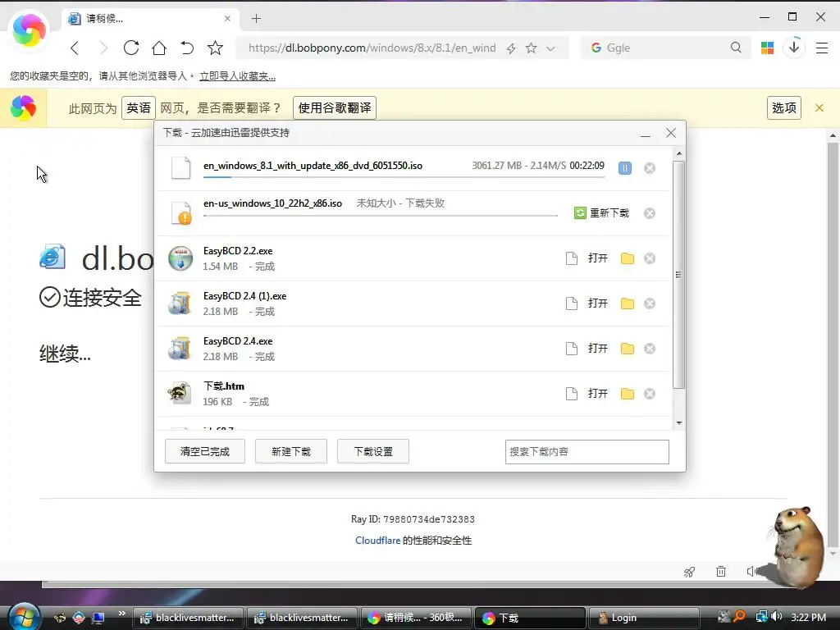Open 下载设置 download settings

[x=373, y=451]
